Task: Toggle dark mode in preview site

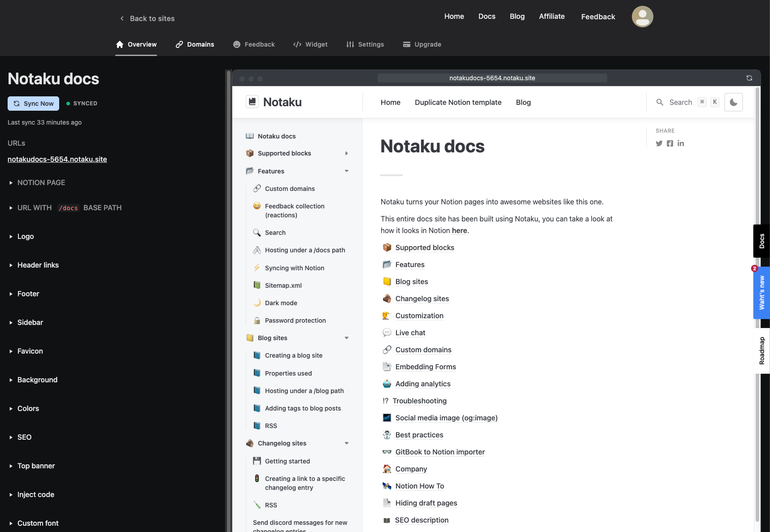Action: [734, 102]
